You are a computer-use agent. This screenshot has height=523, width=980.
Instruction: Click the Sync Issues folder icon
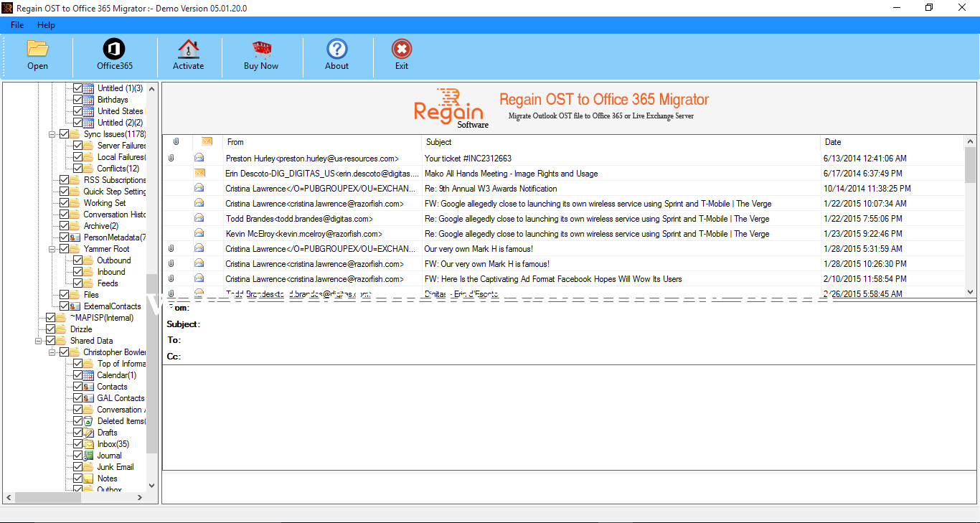tap(75, 134)
